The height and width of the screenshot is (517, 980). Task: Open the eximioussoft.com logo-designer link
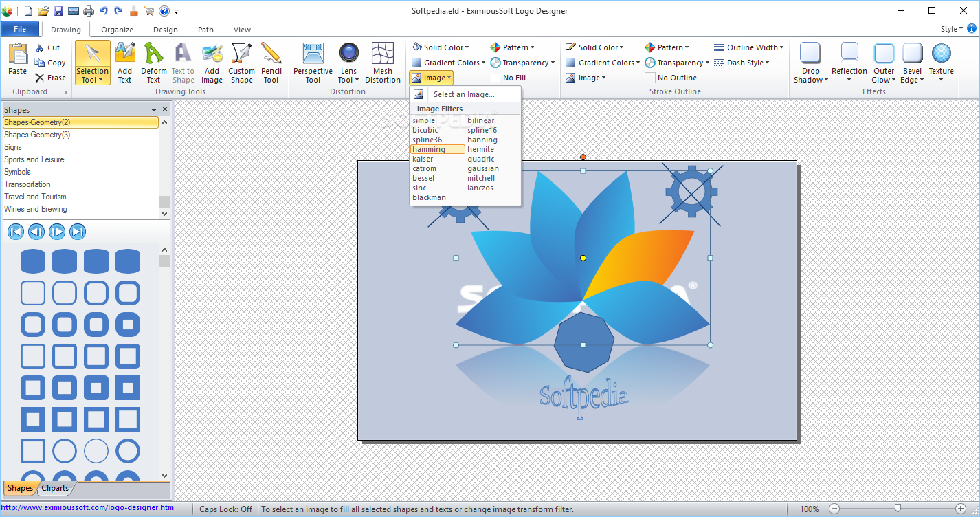pyautogui.click(x=87, y=508)
